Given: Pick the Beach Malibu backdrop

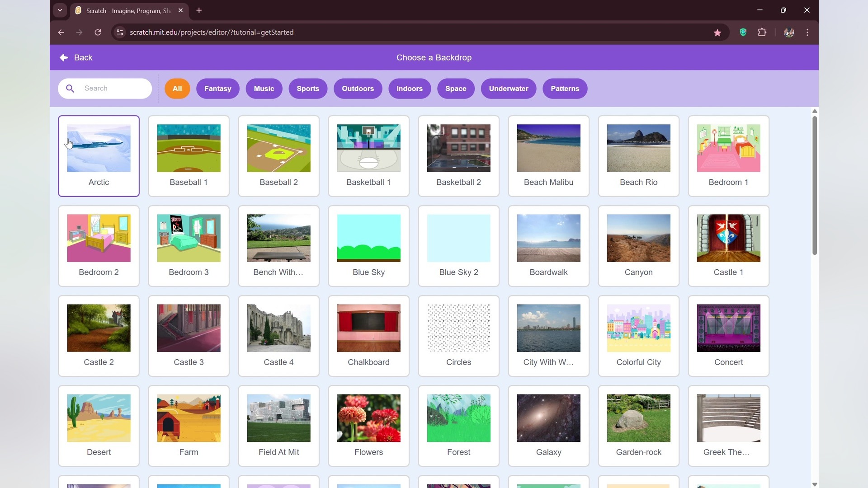Looking at the screenshot, I should click(x=548, y=156).
